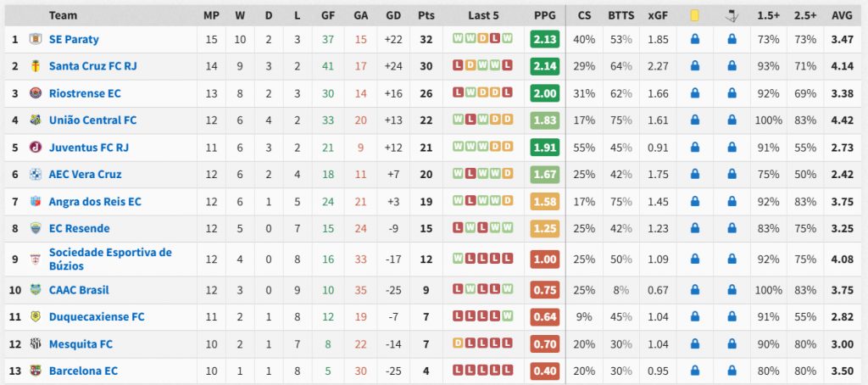Click the yellow card lock for SE Paraty
This screenshot has width=868, height=385.
(694, 39)
